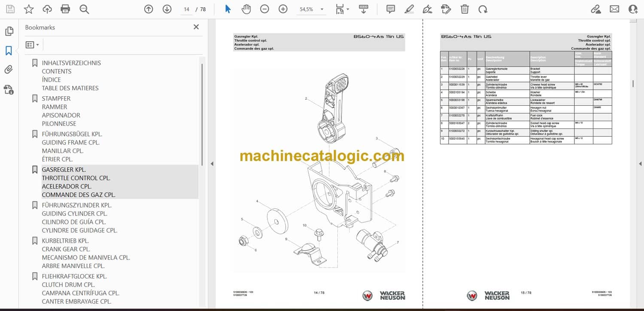Close the Bookmarks panel
644x311 pixels.
click(x=196, y=27)
